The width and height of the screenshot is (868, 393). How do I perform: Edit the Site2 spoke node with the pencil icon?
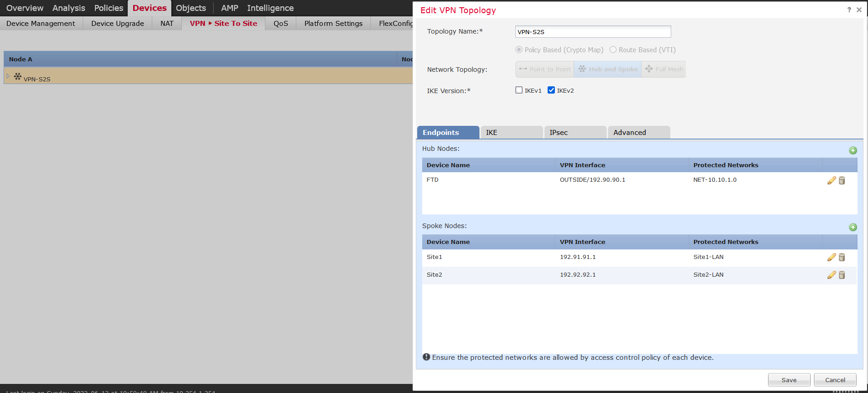pyautogui.click(x=832, y=275)
